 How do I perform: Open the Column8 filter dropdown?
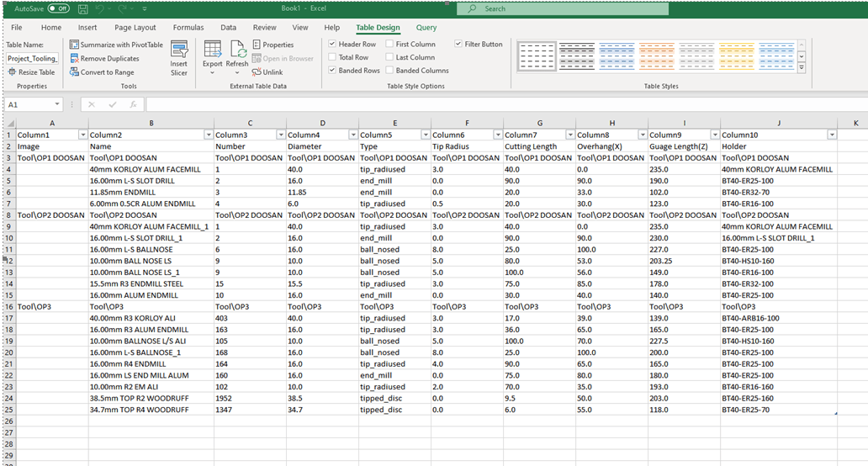[643, 135]
